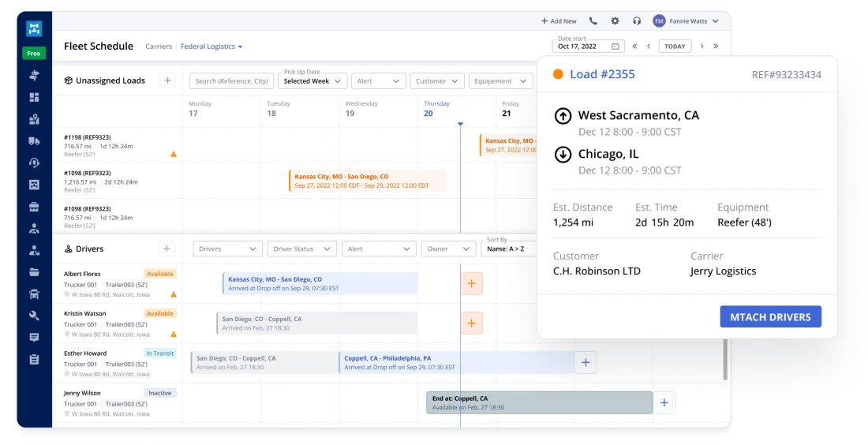868x445 pixels.
Task: Expand the Federal Logistics carrier dropdown
Action: pyautogui.click(x=211, y=47)
